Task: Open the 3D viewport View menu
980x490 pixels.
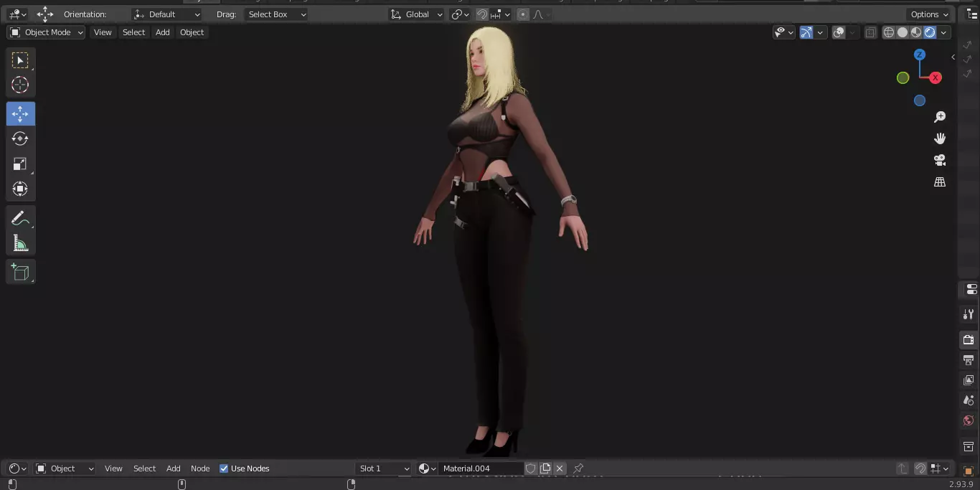Action: [x=103, y=32]
